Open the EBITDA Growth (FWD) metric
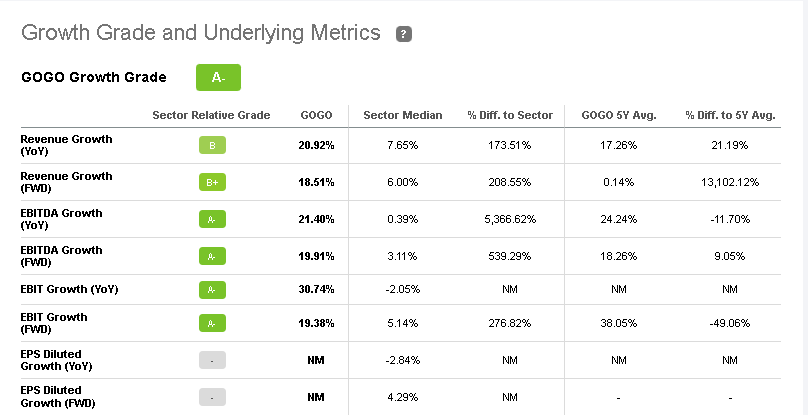This screenshot has width=808, height=415. 62,256
